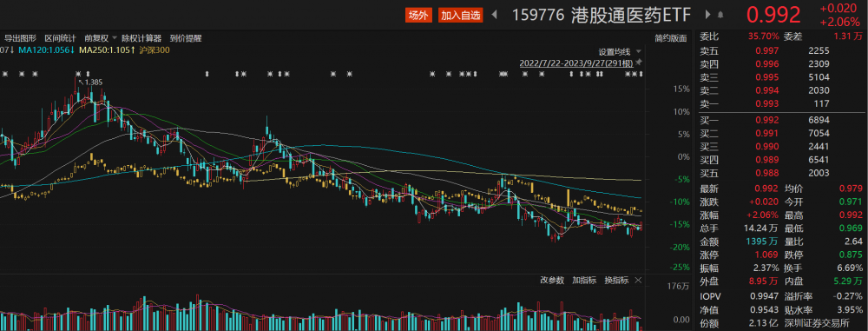This screenshot has height=331, width=868.
Task: Toggle 加入自选 add to watchlist
Action: click(461, 15)
